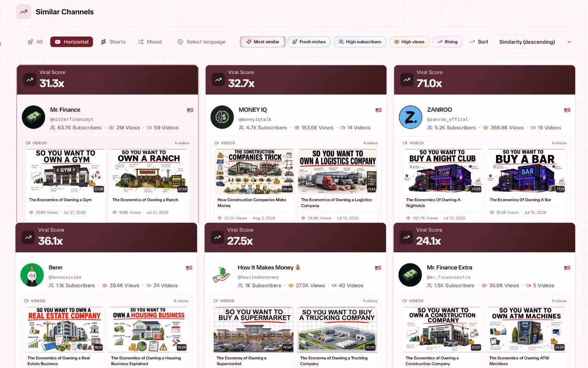This screenshot has height=368, width=588.
Task: Click the viral score icon beside 27.5x
Action: tap(217, 237)
